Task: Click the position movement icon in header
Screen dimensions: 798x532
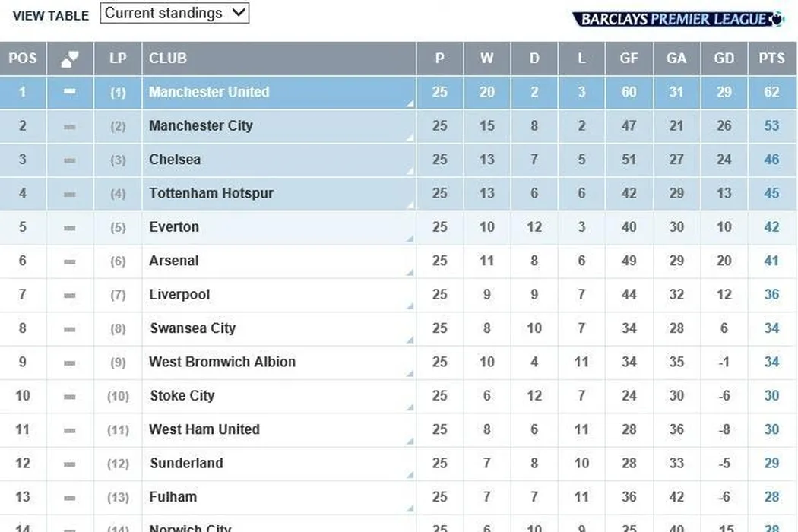Action: [70, 59]
